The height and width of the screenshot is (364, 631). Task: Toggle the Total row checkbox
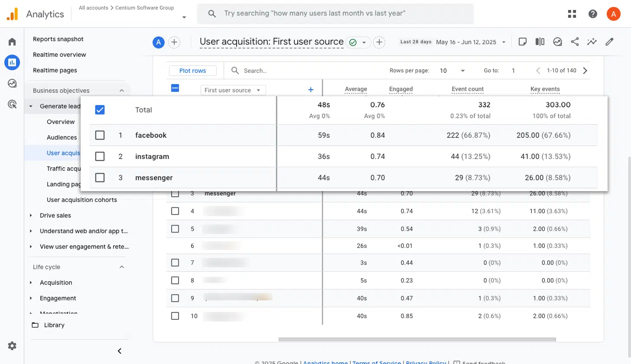coord(100,110)
